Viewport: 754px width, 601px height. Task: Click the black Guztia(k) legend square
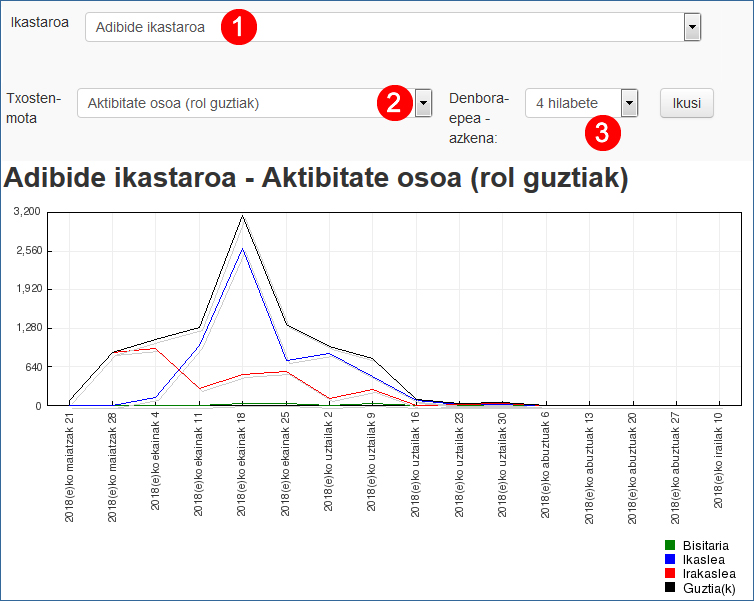tap(671, 588)
